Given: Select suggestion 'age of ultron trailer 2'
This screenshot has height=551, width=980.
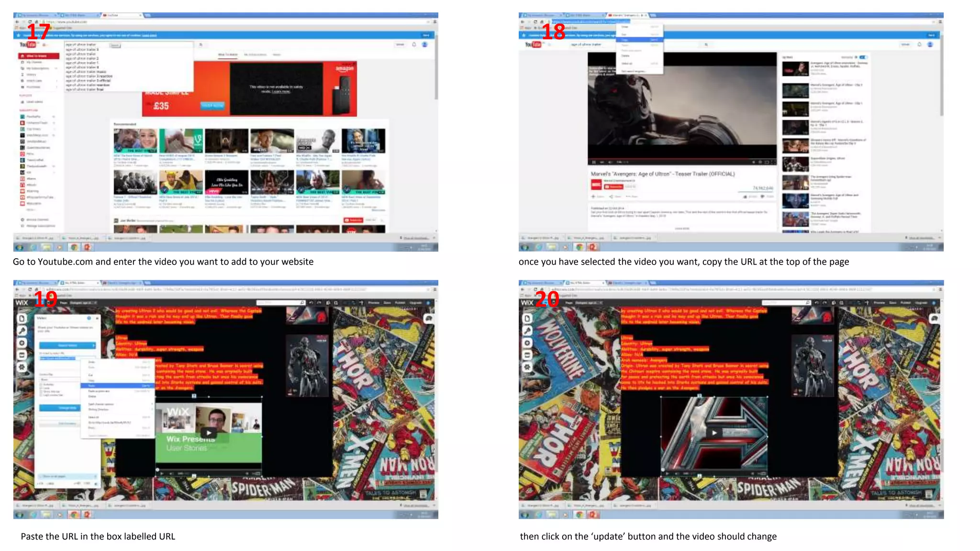Looking at the screenshot, I should point(82,58).
